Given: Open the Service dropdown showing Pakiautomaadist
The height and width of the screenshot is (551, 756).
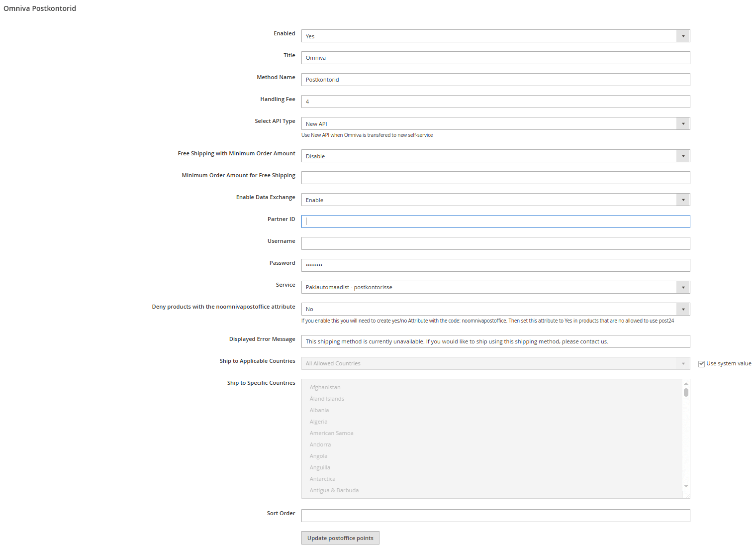Looking at the screenshot, I should point(495,287).
